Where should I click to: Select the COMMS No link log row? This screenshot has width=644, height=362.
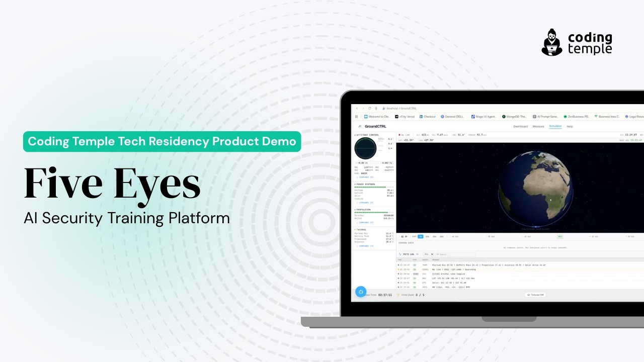pos(520,269)
